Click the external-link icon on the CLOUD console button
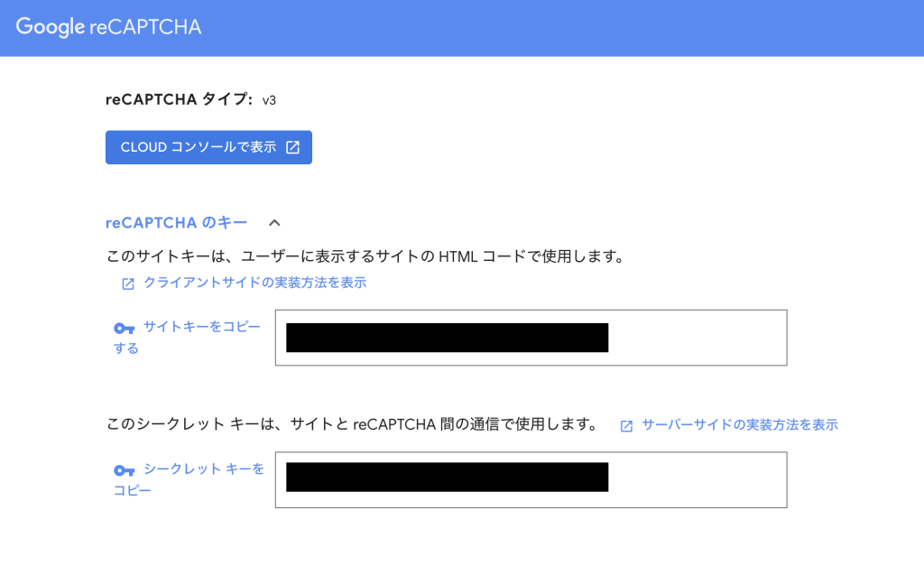The height and width of the screenshot is (585, 924). click(292, 147)
